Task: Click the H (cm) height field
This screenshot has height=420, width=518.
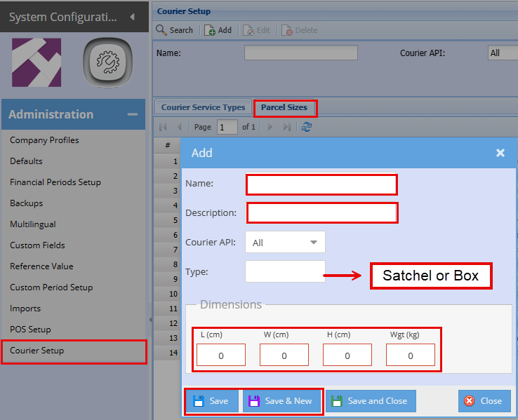Action: click(347, 355)
